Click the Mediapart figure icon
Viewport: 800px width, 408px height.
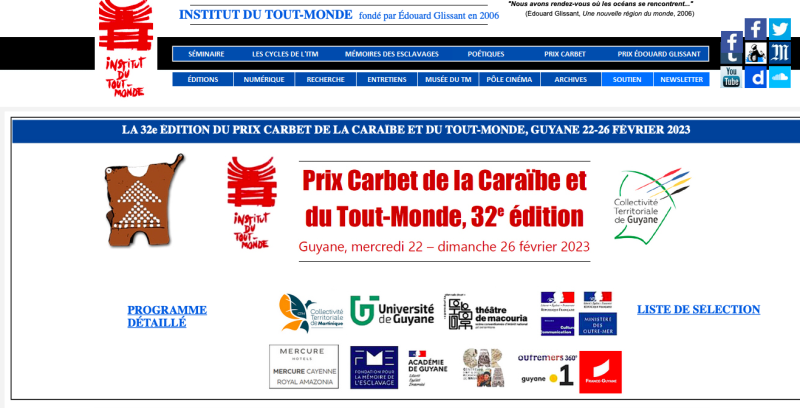[x=756, y=53]
